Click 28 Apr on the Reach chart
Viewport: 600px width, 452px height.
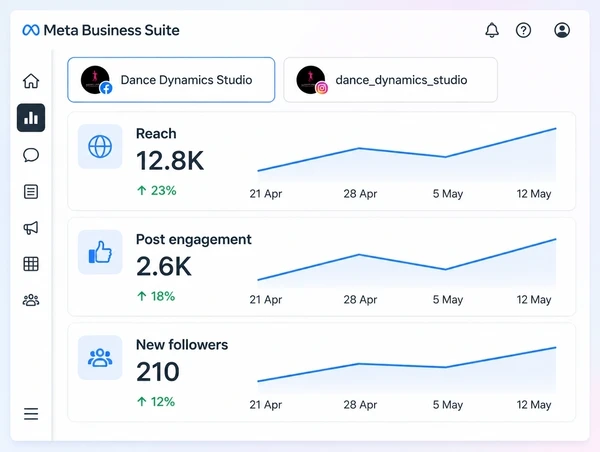[360, 194]
